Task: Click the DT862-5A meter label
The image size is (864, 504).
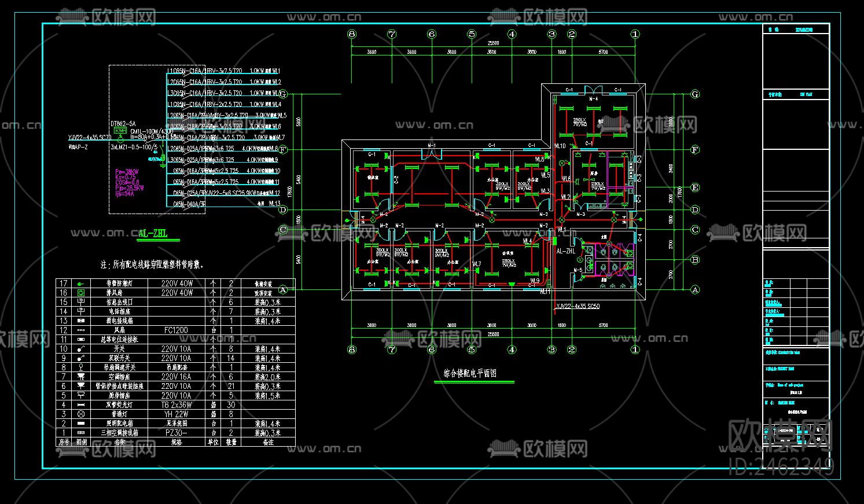Action: (123, 124)
